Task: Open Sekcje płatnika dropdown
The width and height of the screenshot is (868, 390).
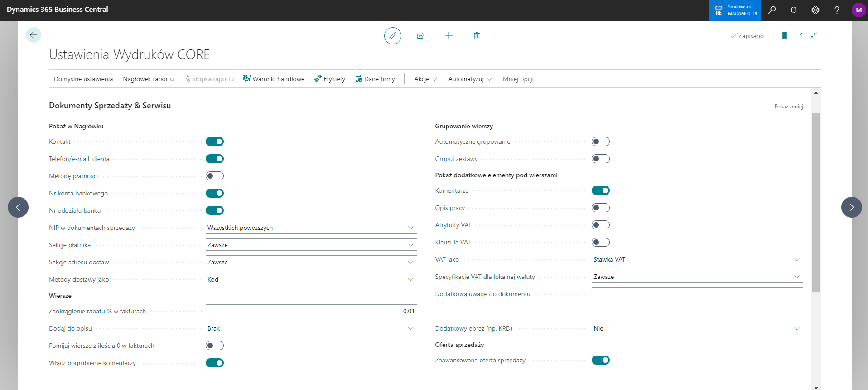Action: [311, 245]
